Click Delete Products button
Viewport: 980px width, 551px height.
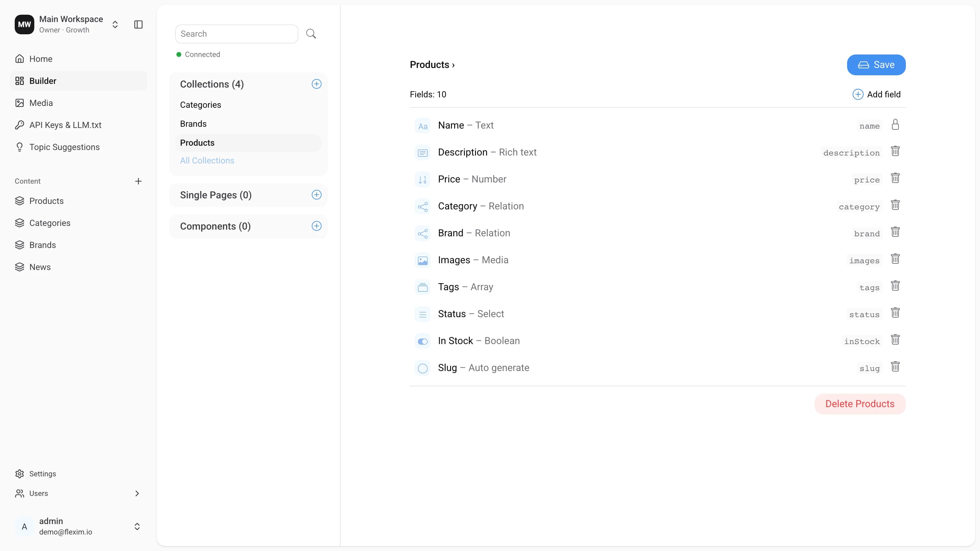click(860, 404)
